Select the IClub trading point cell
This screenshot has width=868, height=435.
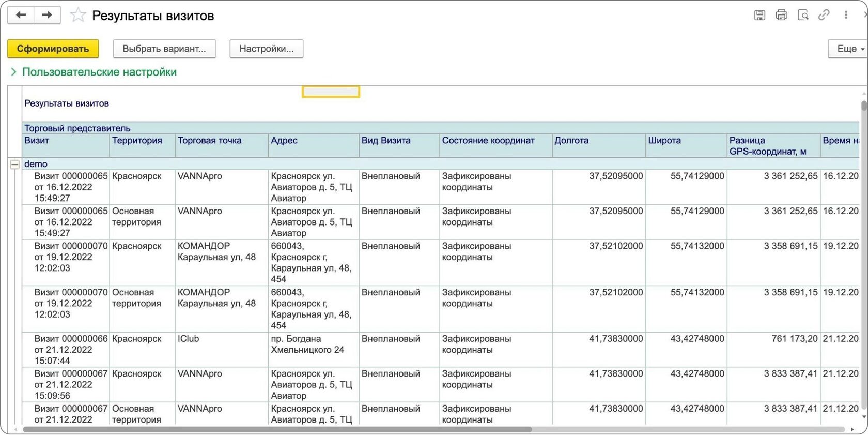click(222, 350)
